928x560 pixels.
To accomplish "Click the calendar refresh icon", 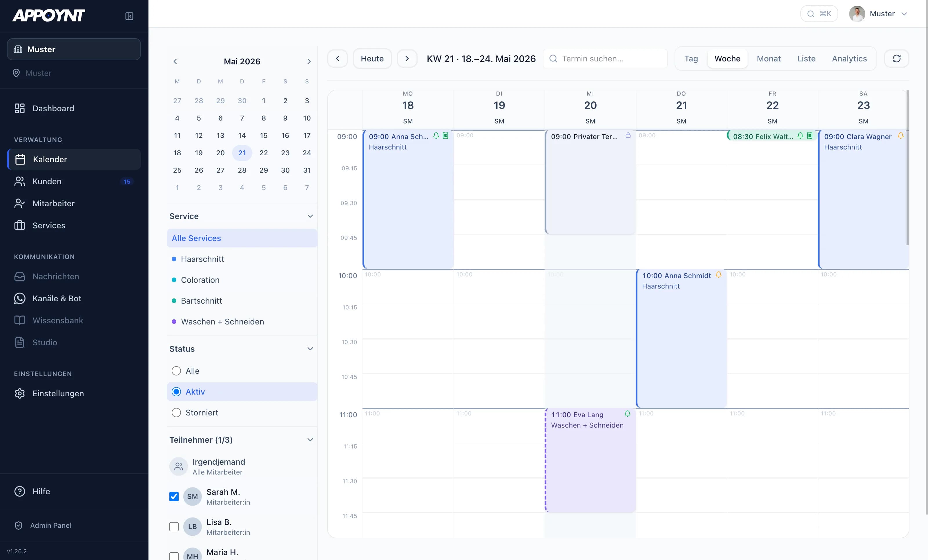I will point(896,59).
